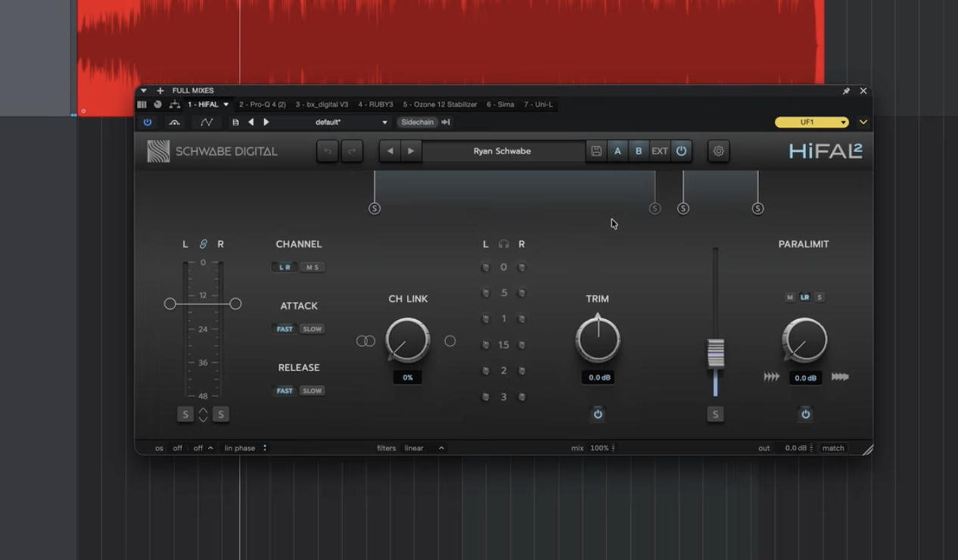Click the left threshold slider handle

click(170, 303)
